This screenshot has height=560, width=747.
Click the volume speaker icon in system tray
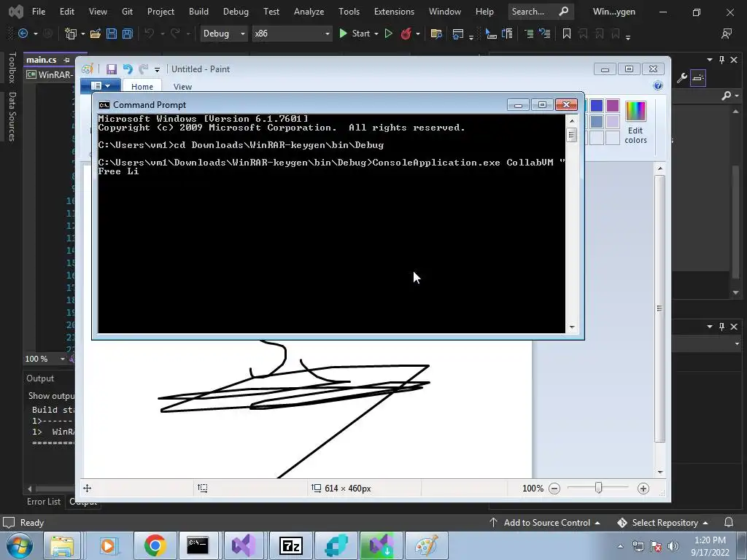pos(673,546)
